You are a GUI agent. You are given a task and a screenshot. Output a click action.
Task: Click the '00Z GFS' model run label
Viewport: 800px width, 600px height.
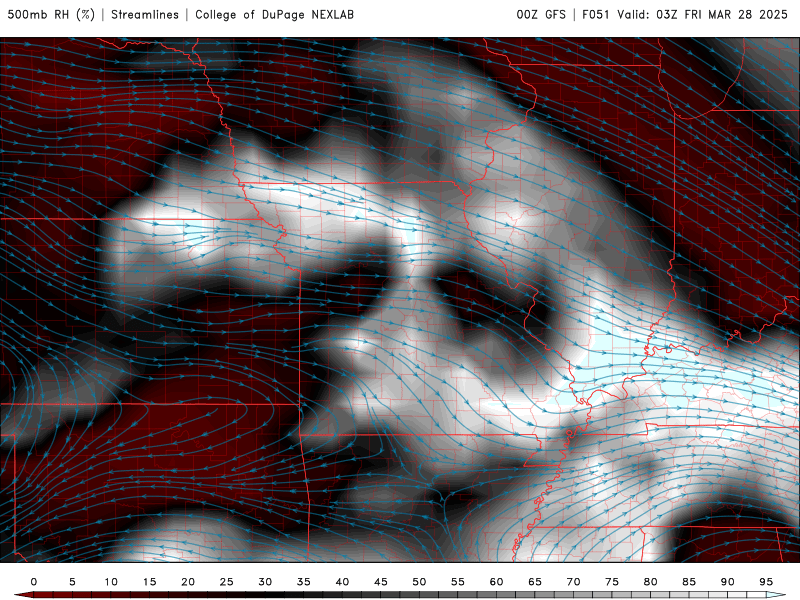tap(541, 14)
